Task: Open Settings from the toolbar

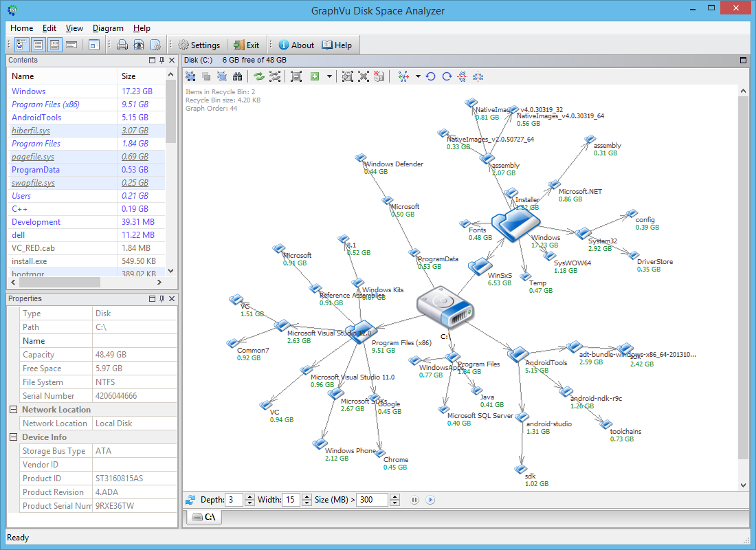Action: pos(199,45)
